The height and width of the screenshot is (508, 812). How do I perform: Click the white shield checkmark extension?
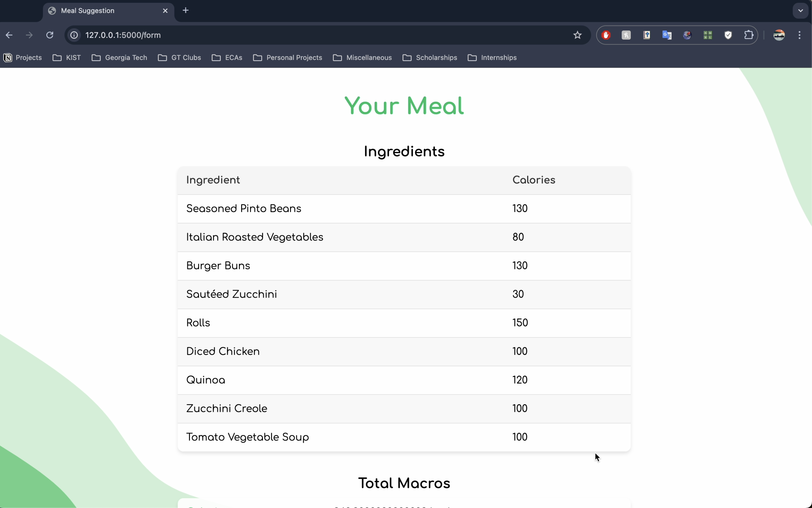point(728,35)
